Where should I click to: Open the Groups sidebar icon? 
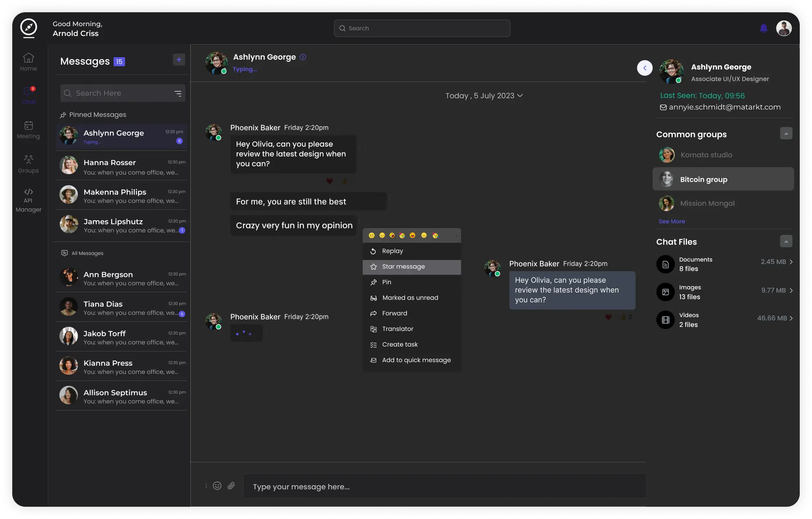pyautogui.click(x=29, y=164)
